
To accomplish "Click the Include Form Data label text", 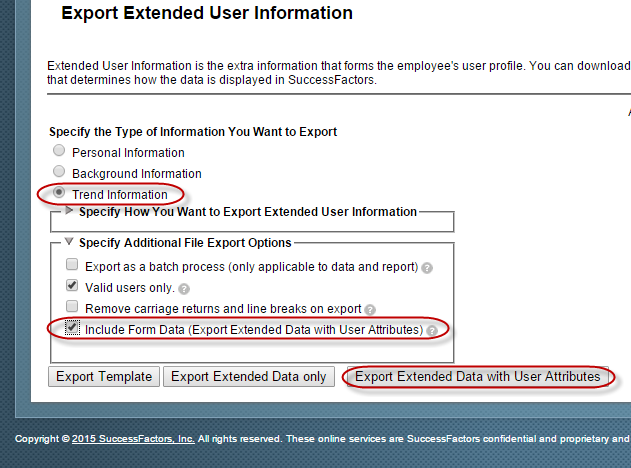I will click(254, 330).
